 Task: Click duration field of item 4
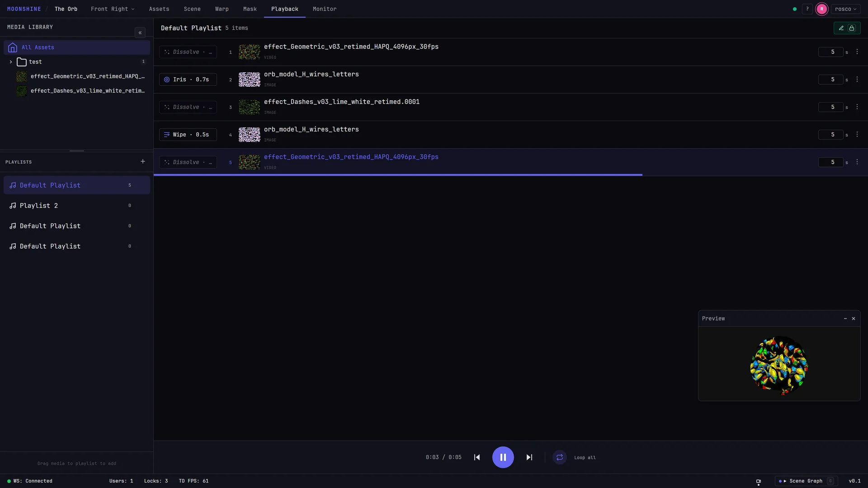tap(830, 135)
